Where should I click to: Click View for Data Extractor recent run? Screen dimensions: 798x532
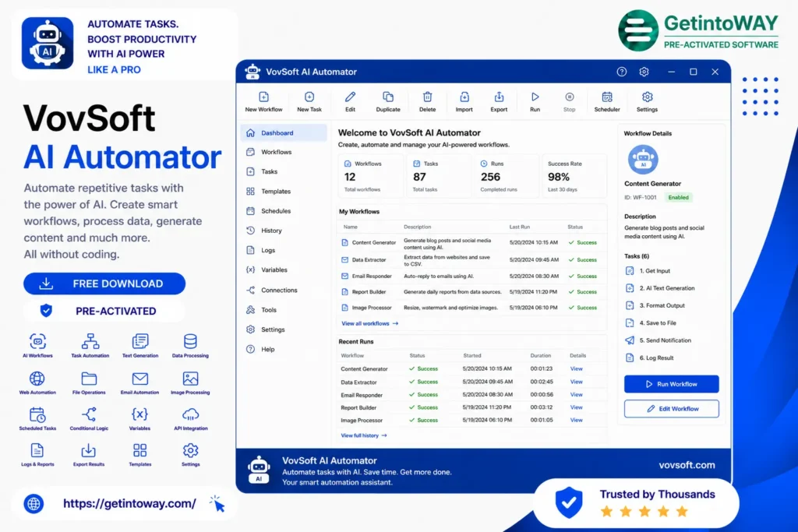pyautogui.click(x=576, y=382)
